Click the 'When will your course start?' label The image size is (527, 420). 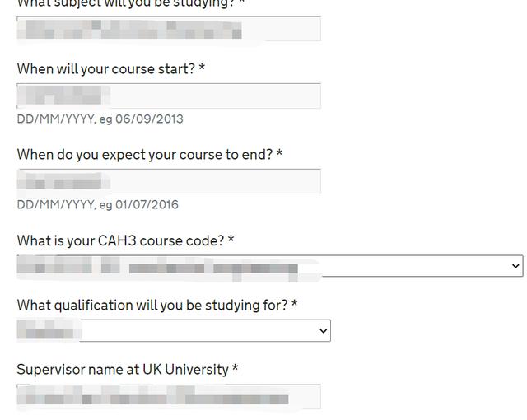106,68
